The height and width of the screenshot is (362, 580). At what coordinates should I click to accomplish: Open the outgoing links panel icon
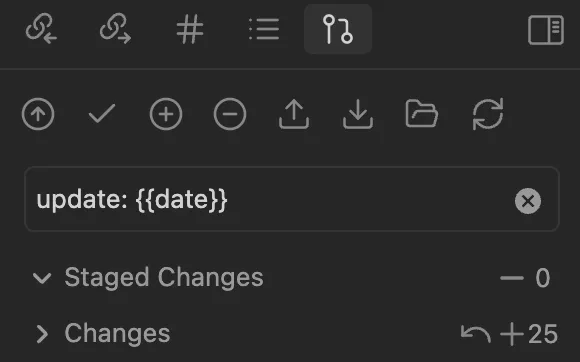115,29
